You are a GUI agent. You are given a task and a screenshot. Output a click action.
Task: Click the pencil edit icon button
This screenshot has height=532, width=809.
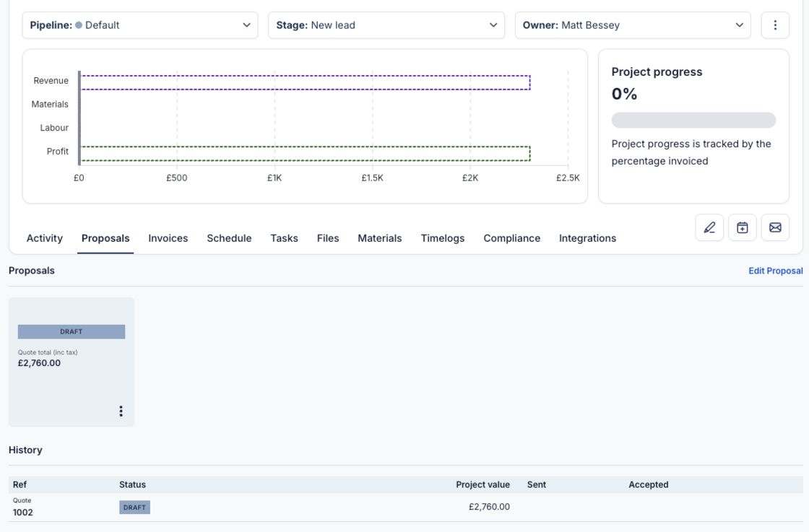(x=709, y=227)
